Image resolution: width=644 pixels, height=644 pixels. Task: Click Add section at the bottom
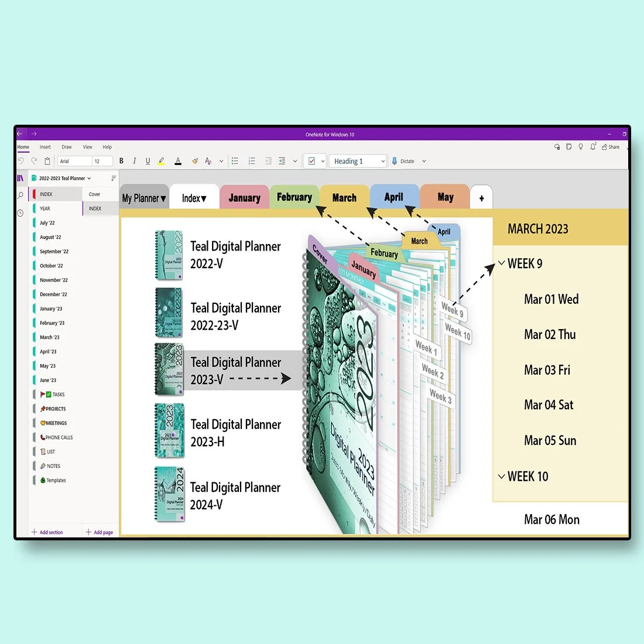pyautogui.click(x=47, y=532)
